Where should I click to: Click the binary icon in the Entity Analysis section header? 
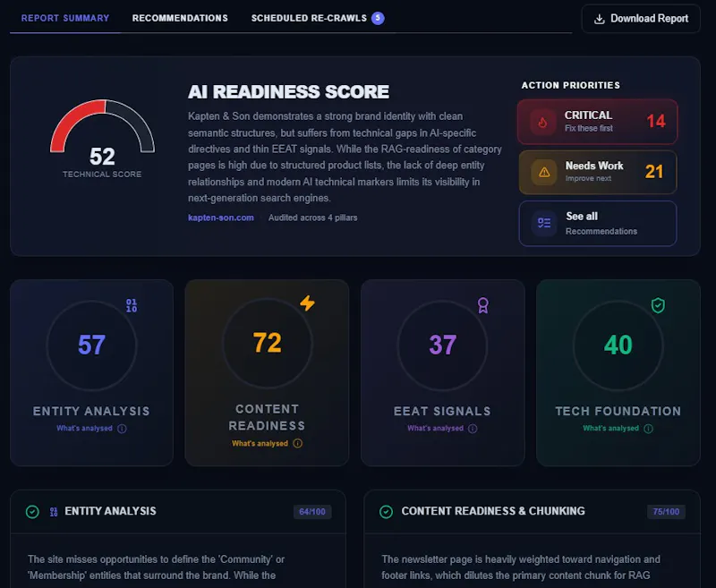coord(54,512)
